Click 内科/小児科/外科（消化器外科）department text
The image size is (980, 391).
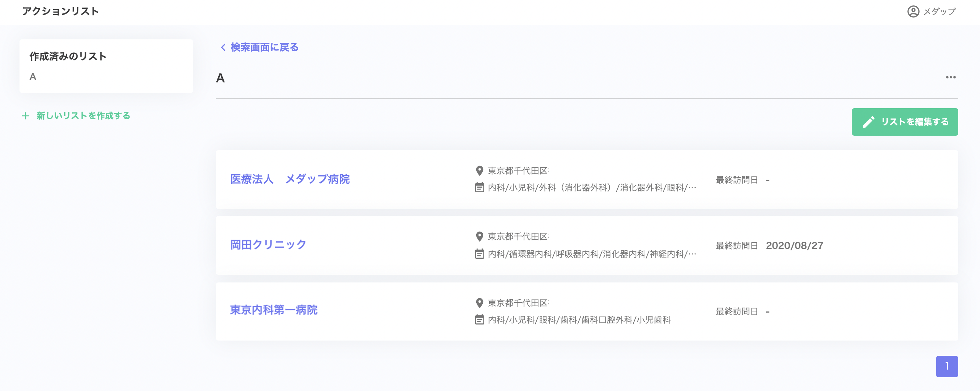[592, 188]
